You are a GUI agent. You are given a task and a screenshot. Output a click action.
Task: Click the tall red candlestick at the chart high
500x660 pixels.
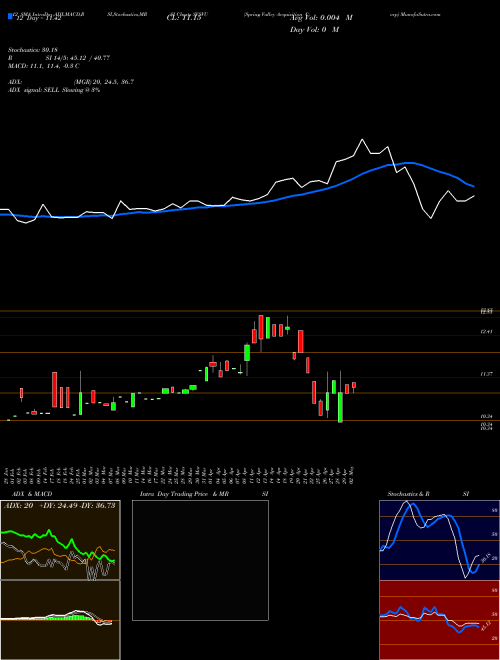click(261, 327)
